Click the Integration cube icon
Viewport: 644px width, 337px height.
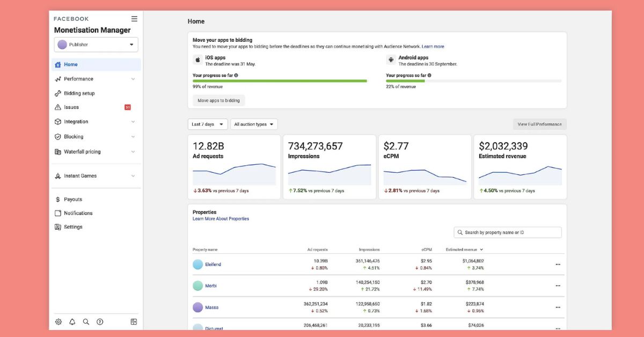pyautogui.click(x=58, y=122)
